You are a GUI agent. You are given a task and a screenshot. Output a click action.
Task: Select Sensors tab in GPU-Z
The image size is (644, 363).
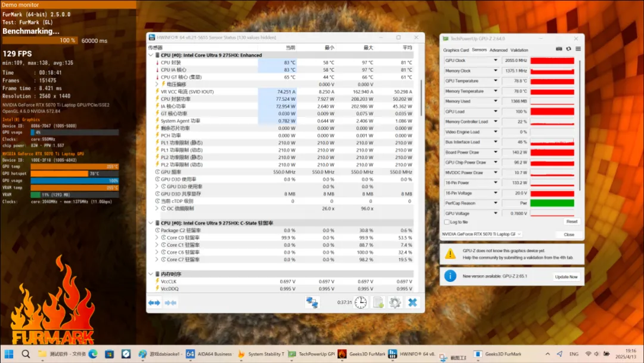(479, 50)
